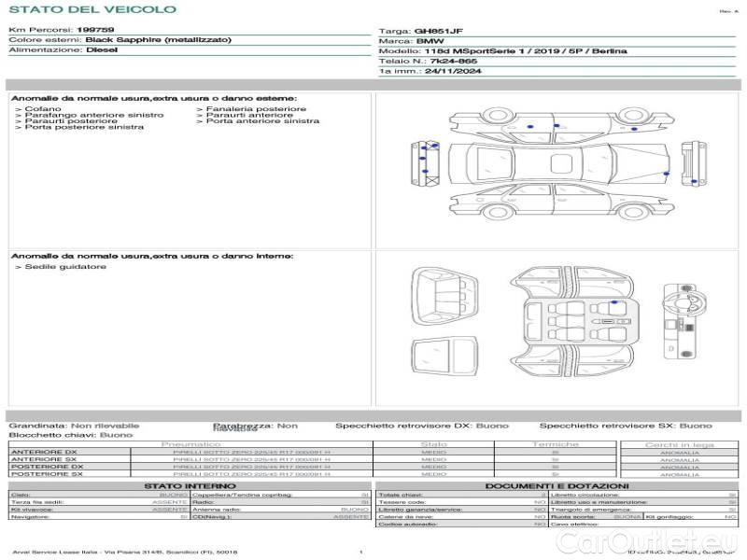Viewport: 747px width, 560px height.
Task: Click the blue damage dot on driver seat
Action: tap(613, 302)
